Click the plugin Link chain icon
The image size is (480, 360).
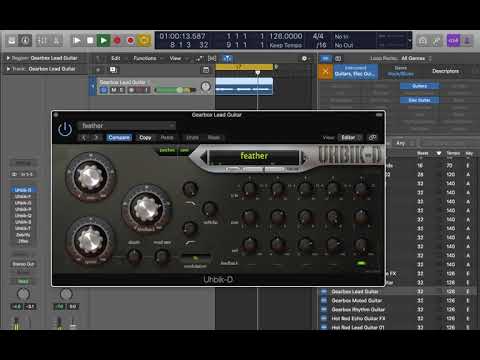point(372,137)
